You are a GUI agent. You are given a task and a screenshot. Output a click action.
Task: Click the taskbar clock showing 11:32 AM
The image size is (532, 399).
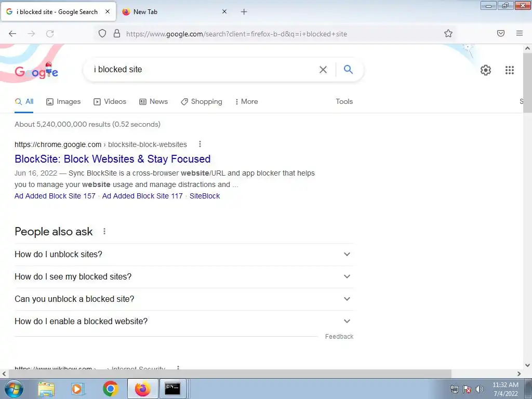pos(506,389)
